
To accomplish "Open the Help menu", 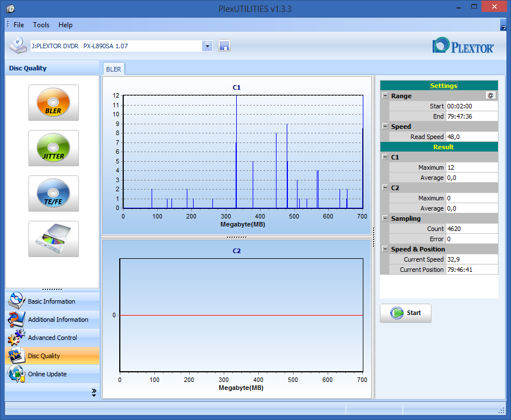I will pyautogui.click(x=65, y=25).
